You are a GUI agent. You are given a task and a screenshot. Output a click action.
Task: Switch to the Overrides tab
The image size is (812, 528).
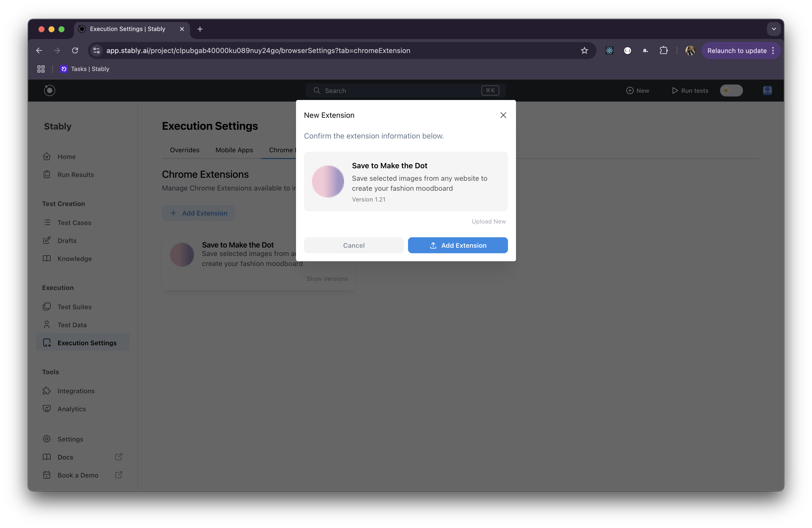[x=184, y=150]
